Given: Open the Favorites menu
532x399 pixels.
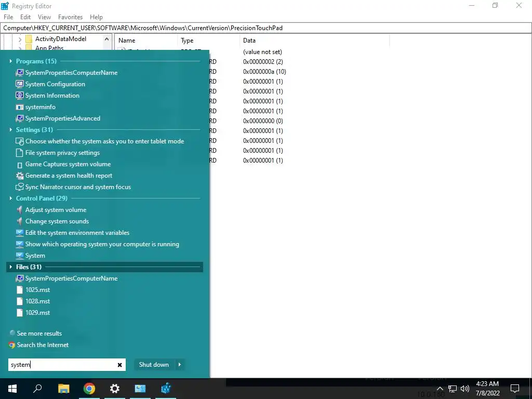Looking at the screenshot, I should (71, 17).
